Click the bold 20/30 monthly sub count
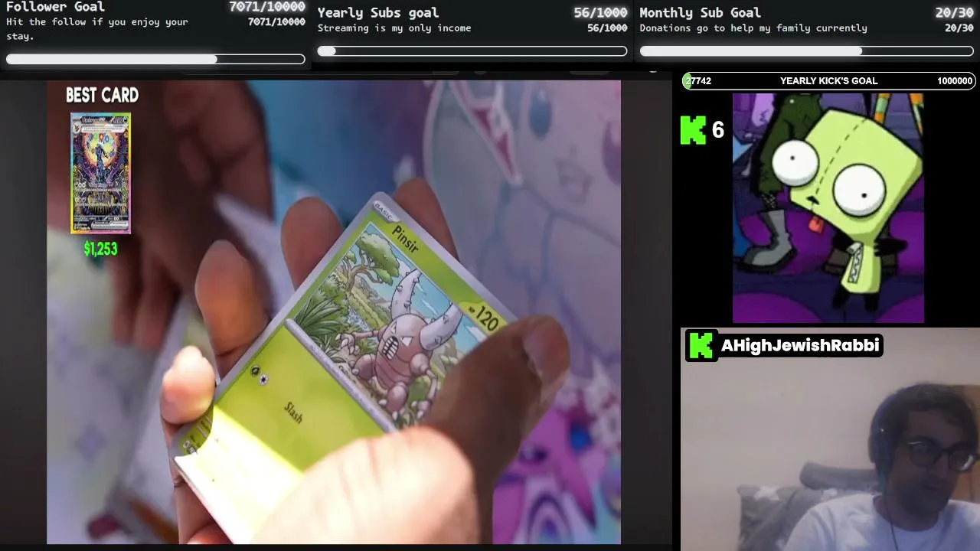Image resolution: width=980 pixels, height=551 pixels. point(954,13)
